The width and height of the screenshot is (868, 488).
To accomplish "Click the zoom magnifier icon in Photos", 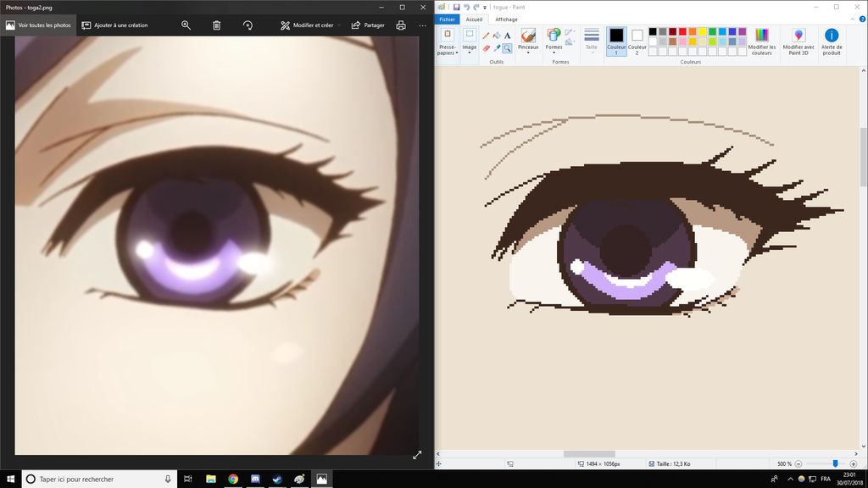I will pyautogui.click(x=186, y=25).
